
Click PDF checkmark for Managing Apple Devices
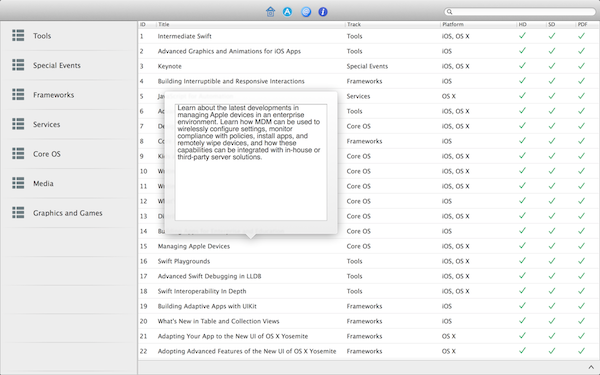(582, 246)
